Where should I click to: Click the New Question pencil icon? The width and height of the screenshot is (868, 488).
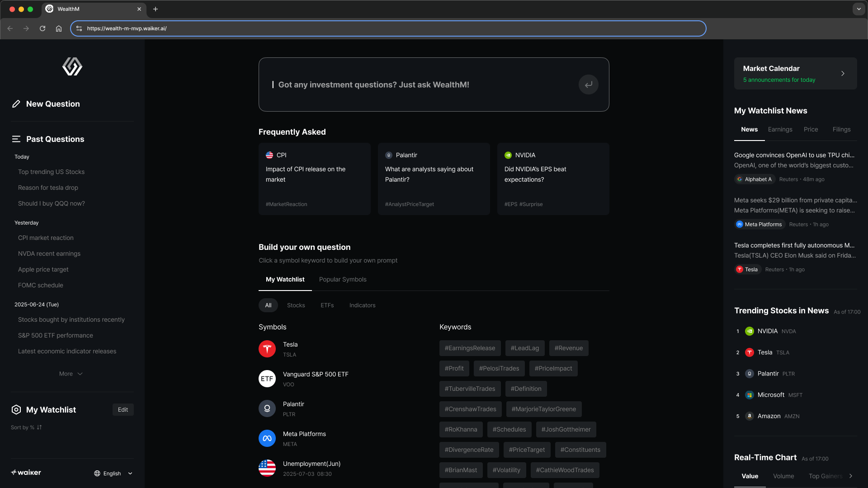[16, 104]
